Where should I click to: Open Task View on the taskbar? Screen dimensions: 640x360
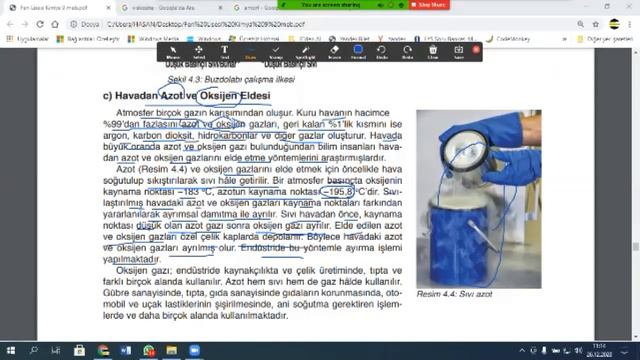(x=56, y=351)
